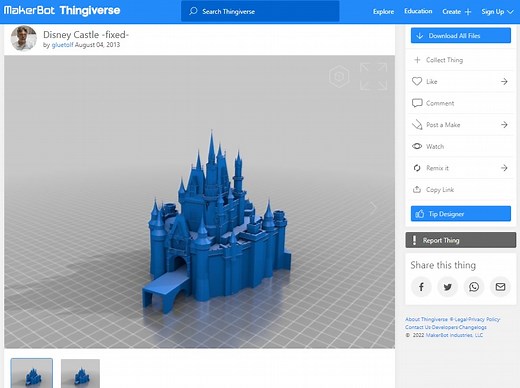
Task: Open the gluetolf author link
Action: click(62, 45)
